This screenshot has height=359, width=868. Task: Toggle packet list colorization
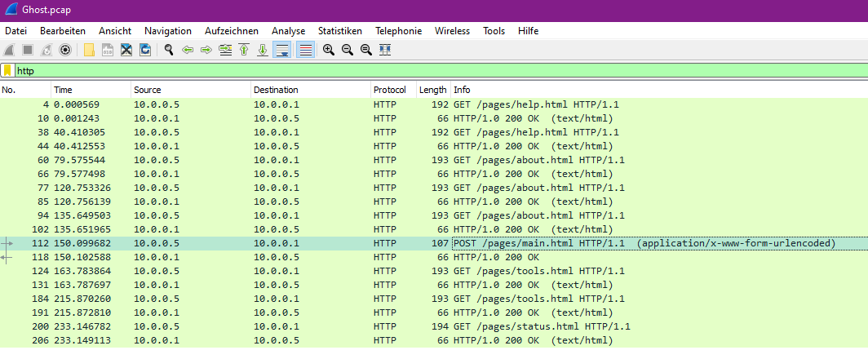(x=306, y=50)
